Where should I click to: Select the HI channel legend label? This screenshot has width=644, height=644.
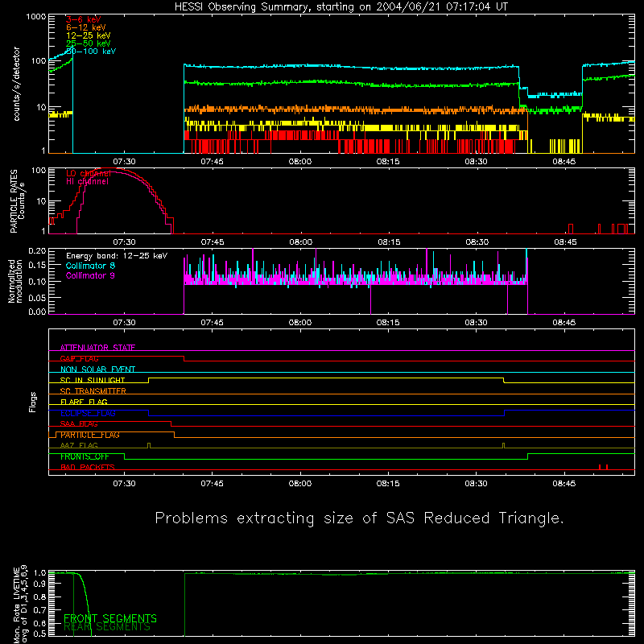(x=87, y=182)
